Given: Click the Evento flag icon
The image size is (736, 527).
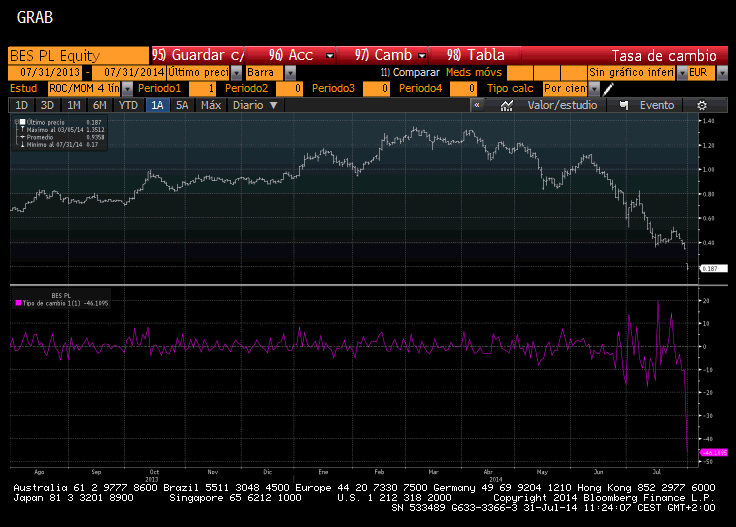Looking at the screenshot, I should pyautogui.click(x=624, y=105).
